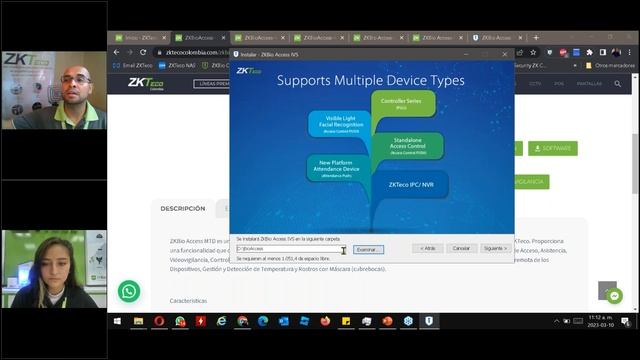Open Firefox from the taskbar
Viewport: 640px width, 360px height.
pos(325,321)
